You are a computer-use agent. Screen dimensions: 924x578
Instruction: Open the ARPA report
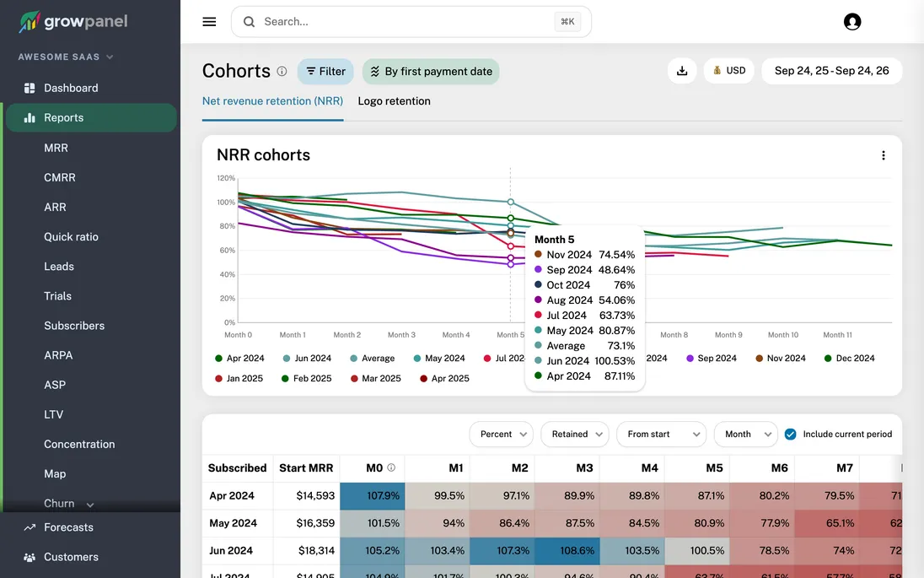pyautogui.click(x=58, y=355)
